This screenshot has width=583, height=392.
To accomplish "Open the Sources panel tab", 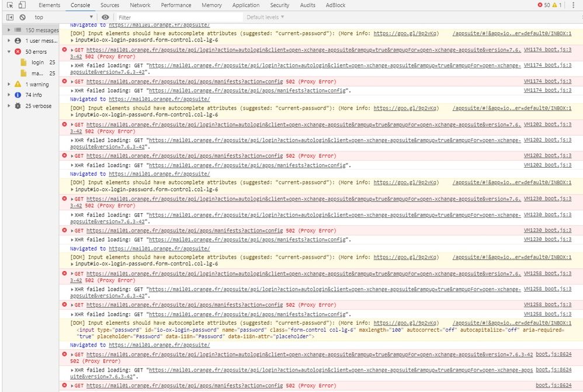I will pos(110,5).
